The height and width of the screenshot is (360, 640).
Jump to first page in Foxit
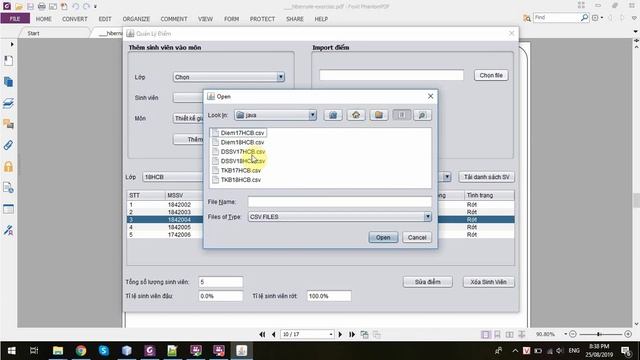[262, 334]
